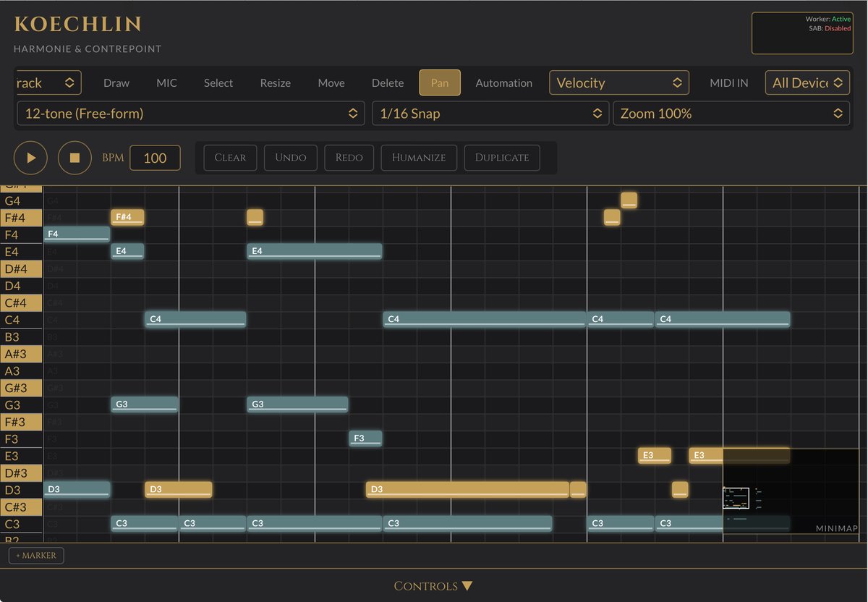
Task: Toggle the Automation view
Action: coord(503,82)
